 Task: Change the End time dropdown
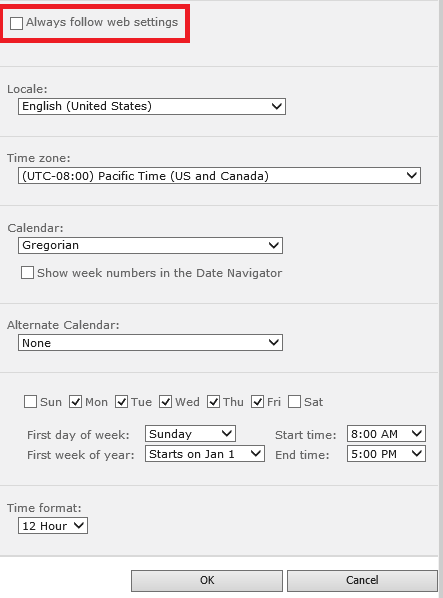point(386,454)
